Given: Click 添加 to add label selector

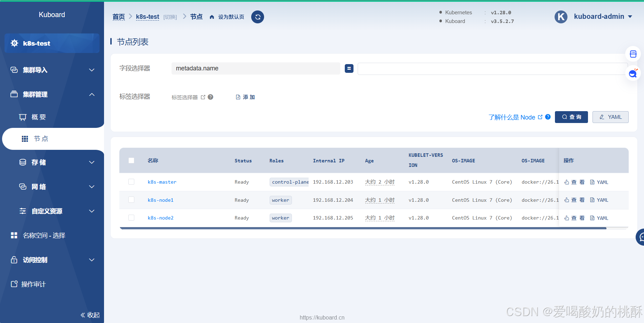Looking at the screenshot, I should [x=245, y=97].
